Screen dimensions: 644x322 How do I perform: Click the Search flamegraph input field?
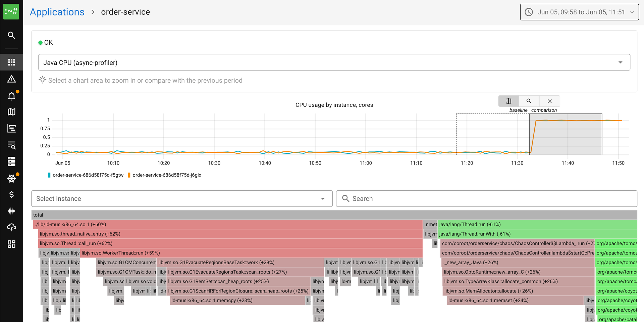coord(486,198)
